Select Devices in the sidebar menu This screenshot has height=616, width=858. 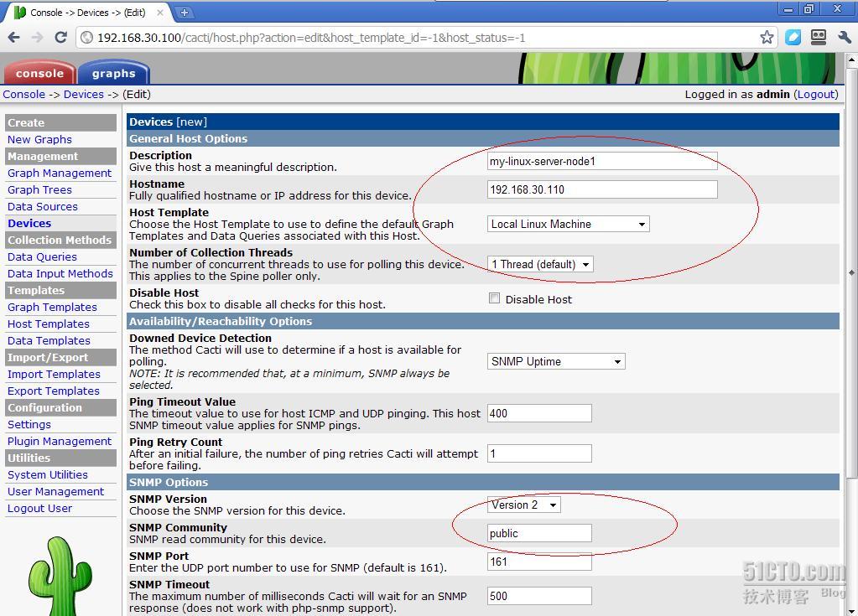[x=29, y=223]
